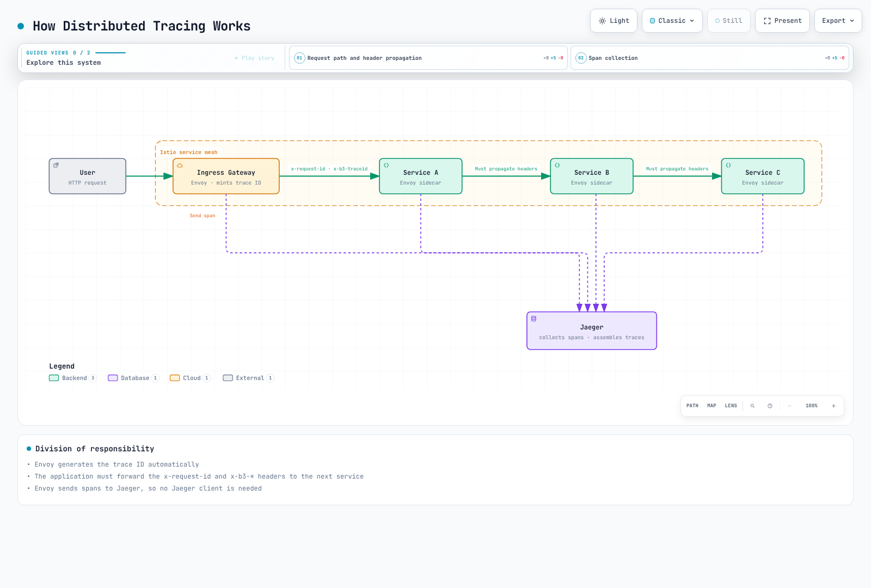Zoom in with the plus button
Image resolution: width=871 pixels, height=588 pixels.
click(x=833, y=406)
